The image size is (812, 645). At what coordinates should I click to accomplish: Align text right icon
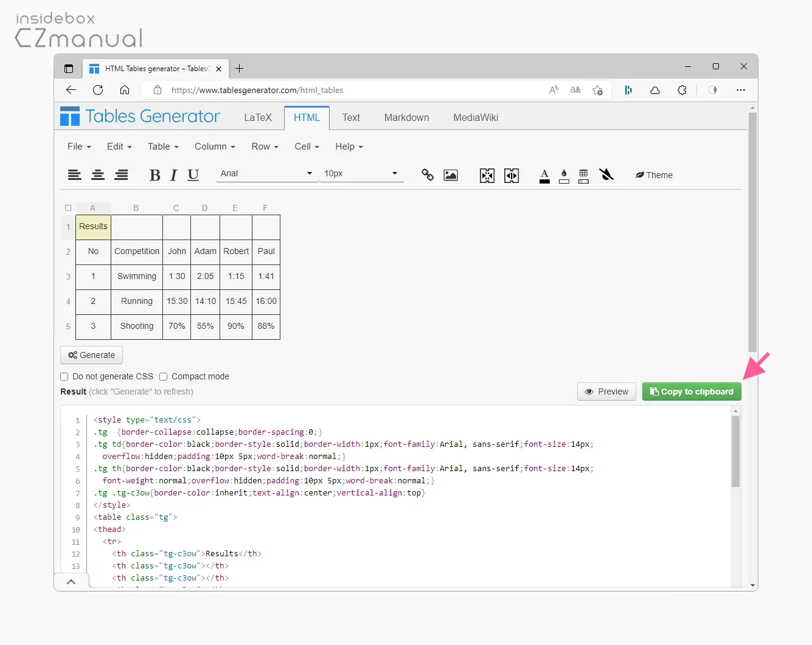click(x=122, y=175)
